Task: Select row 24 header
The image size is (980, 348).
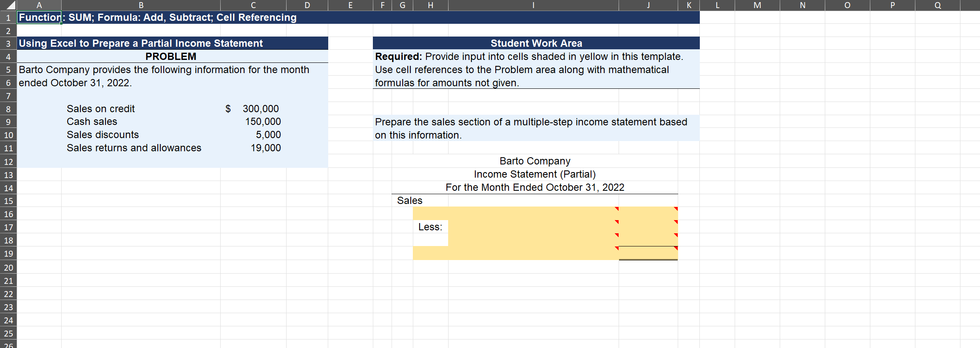Action: (8, 320)
